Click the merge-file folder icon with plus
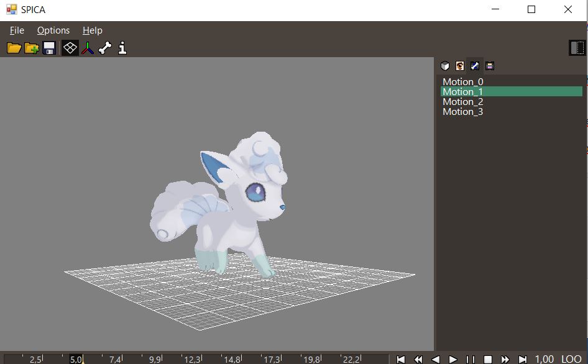 tap(32, 48)
